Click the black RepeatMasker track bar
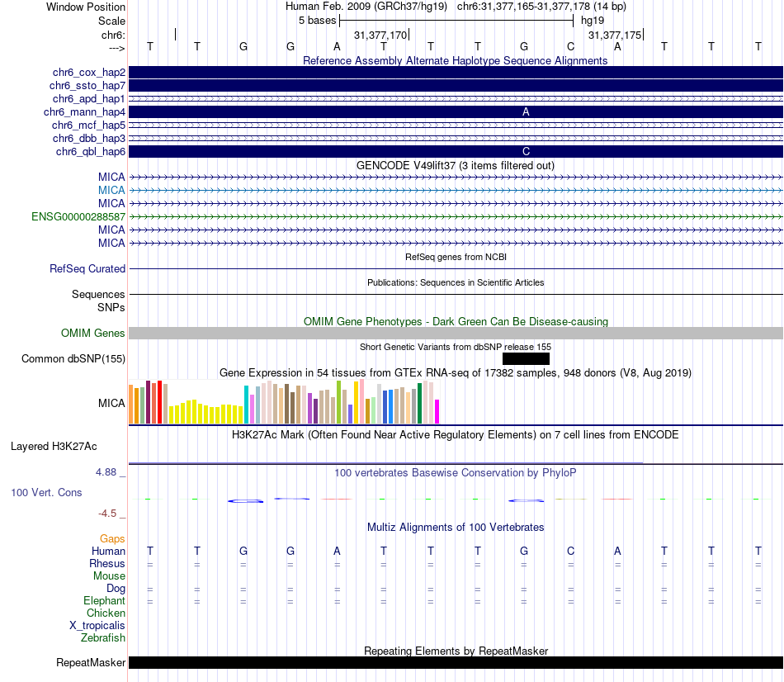This screenshot has height=682, width=784. (456, 662)
